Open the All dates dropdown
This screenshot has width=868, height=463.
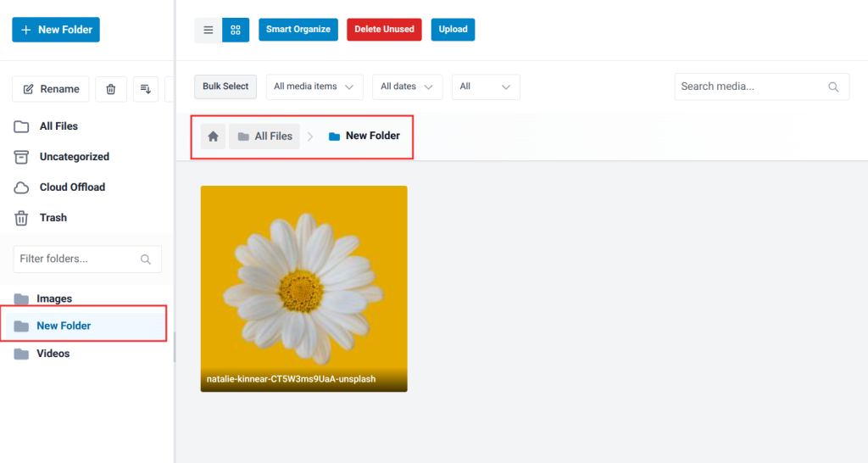[408, 87]
